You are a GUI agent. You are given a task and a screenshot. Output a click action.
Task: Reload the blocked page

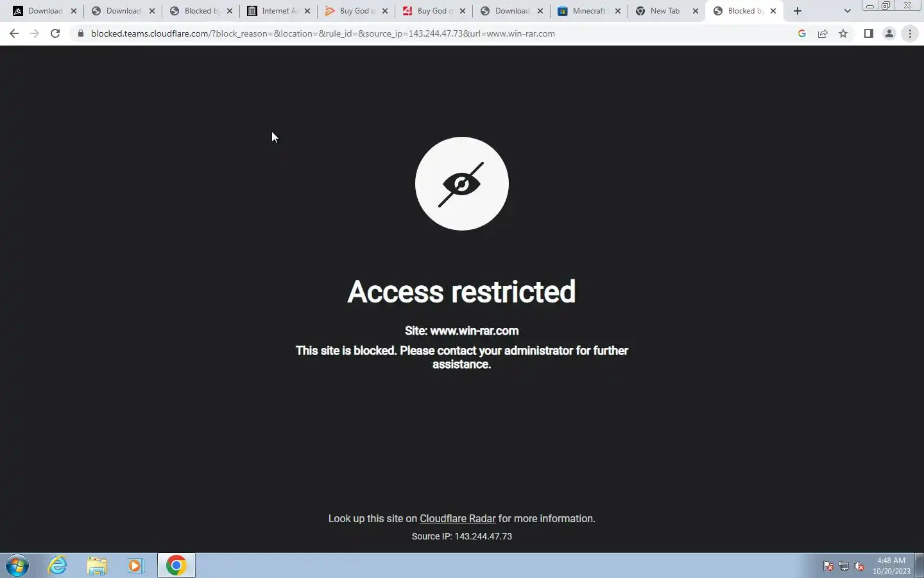[55, 33]
